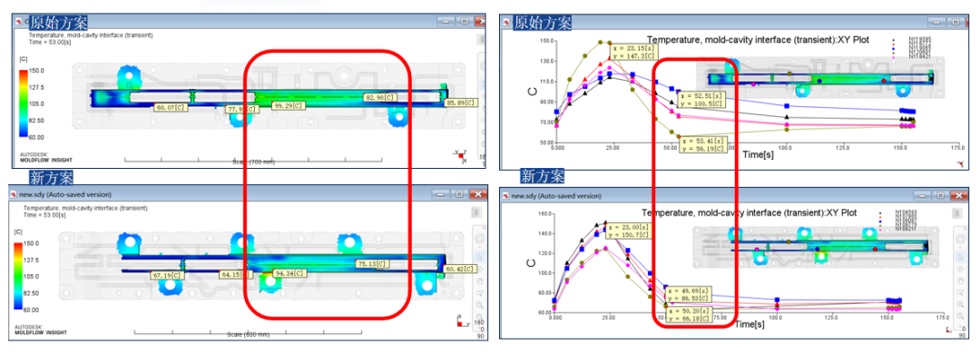Select arrow tool in new.sdy temperature window
980x354 pixels.
pos(479,257)
